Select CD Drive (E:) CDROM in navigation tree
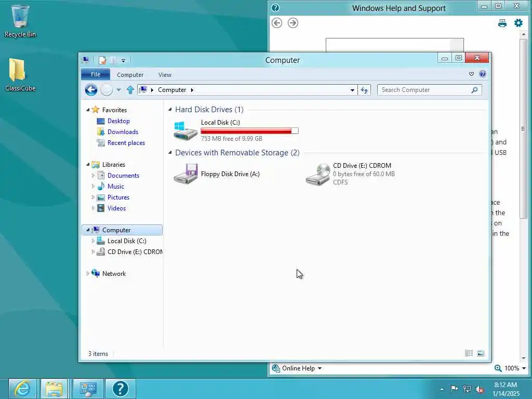The width and height of the screenshot is (532, 399). (x=135, y=252)
